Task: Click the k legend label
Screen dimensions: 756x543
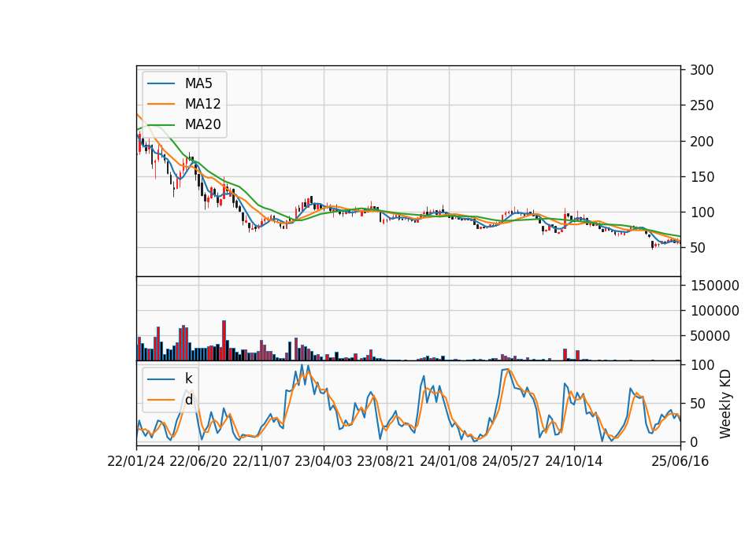Action: pos(188,379)
